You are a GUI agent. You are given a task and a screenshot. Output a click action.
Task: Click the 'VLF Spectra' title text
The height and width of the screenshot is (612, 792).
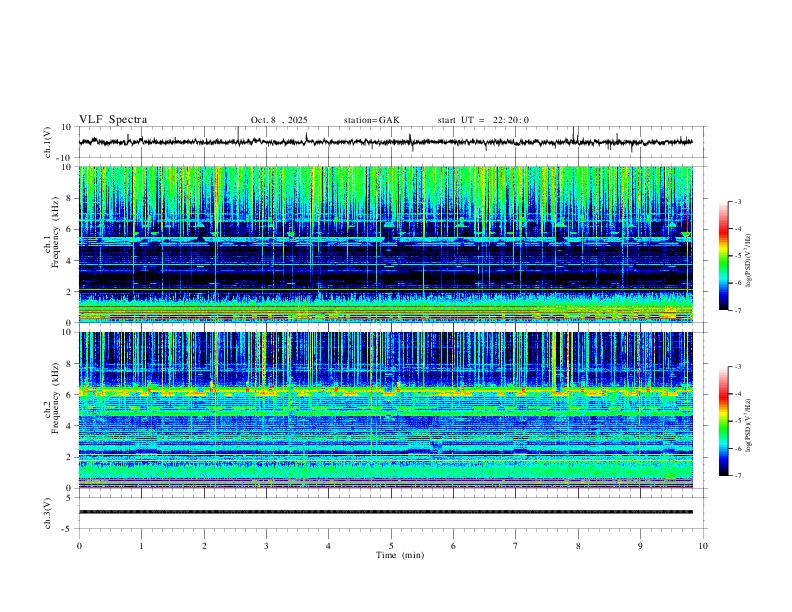113,119
